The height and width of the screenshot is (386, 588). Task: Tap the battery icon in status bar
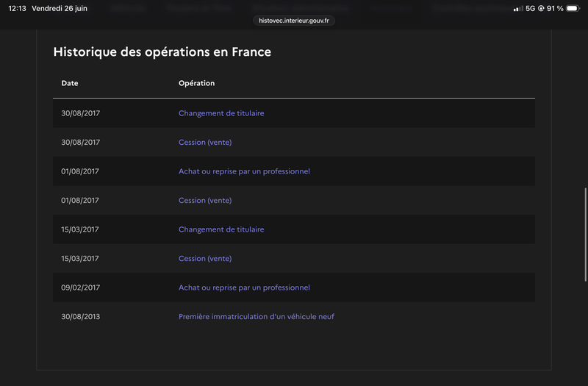(x=573, y=8)
